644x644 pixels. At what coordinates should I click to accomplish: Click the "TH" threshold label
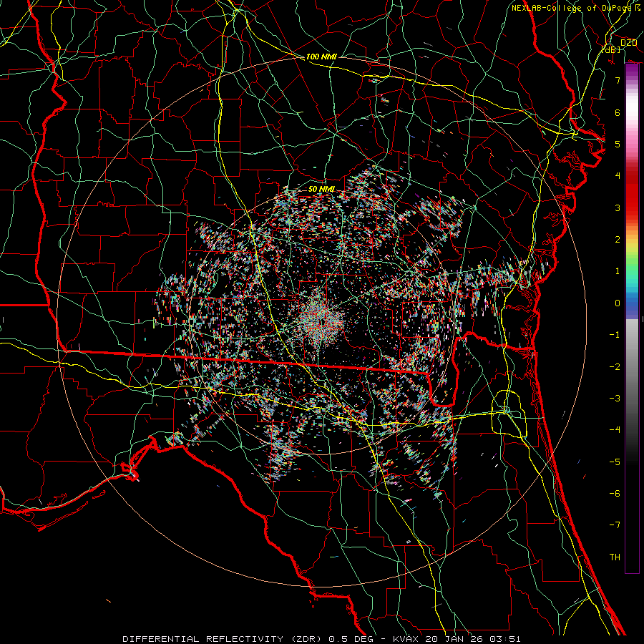click(x=615, y=557)
